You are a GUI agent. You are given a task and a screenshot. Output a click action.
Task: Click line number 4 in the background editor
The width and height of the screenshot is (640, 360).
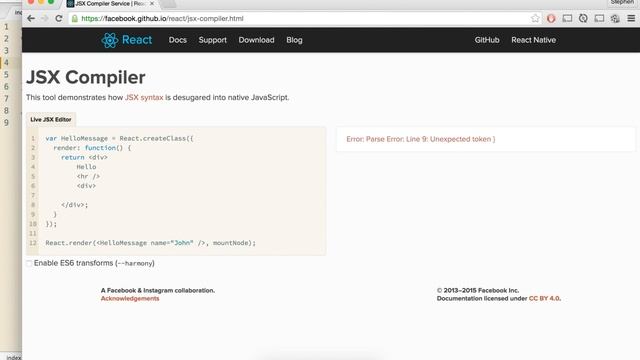pos(6,62)
